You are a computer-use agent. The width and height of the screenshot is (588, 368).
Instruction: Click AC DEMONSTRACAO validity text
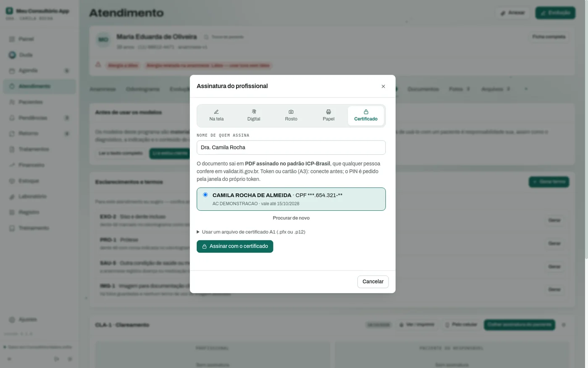256,204
